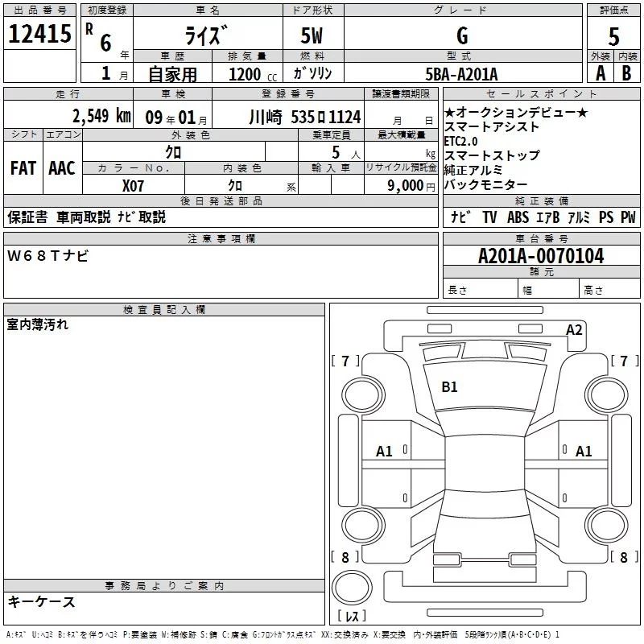Screen dimensions: 644x644
Task: Click the FAT shift type cell
Action: coord(23,167)
